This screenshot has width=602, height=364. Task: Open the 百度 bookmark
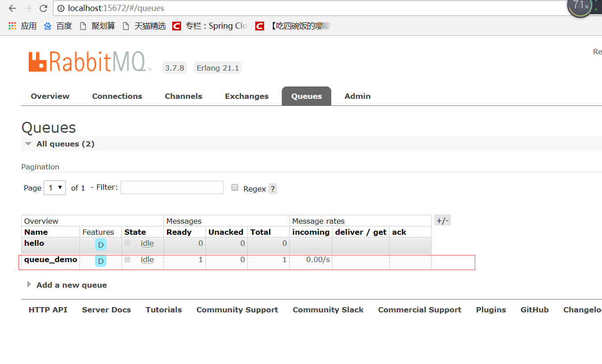coord(58,26)
